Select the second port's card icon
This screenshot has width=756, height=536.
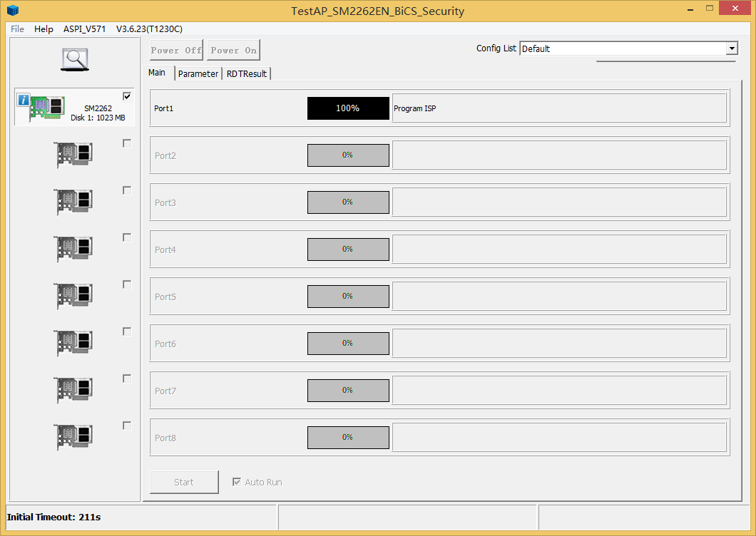(x=74, y=155)
